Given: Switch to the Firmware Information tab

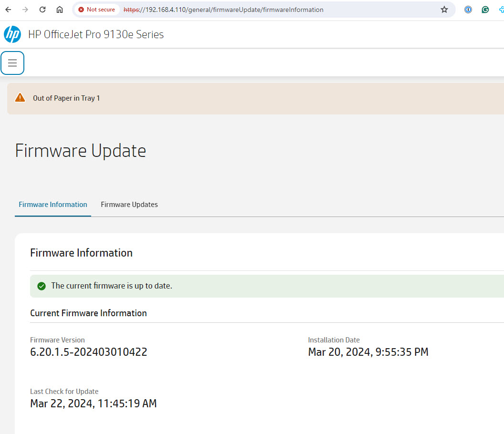Looking at the screenshot, I should point(53,205).
